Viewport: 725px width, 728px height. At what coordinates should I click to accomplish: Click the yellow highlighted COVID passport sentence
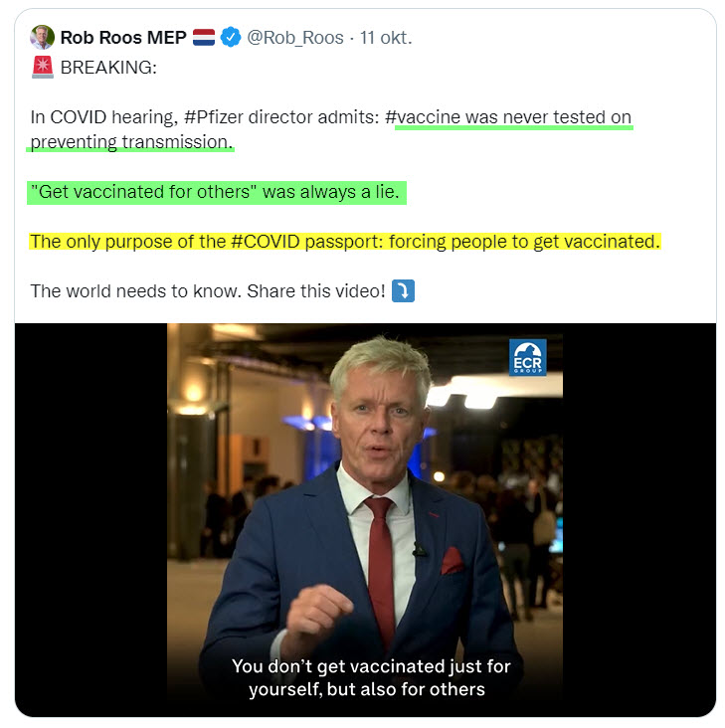click(x=345, y=242)
